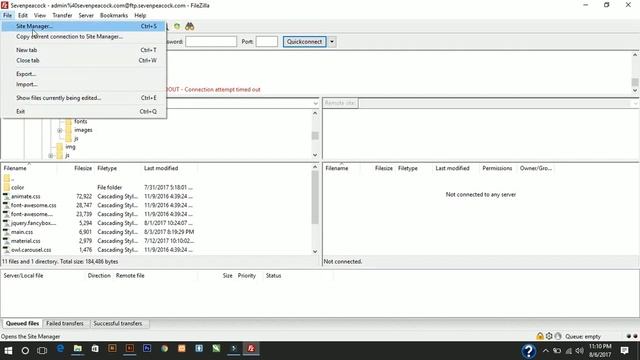Viewport: 640px width, 360px height.
Task: Open Cortana search circle on taskbar
Action: (x=25, y=350)
